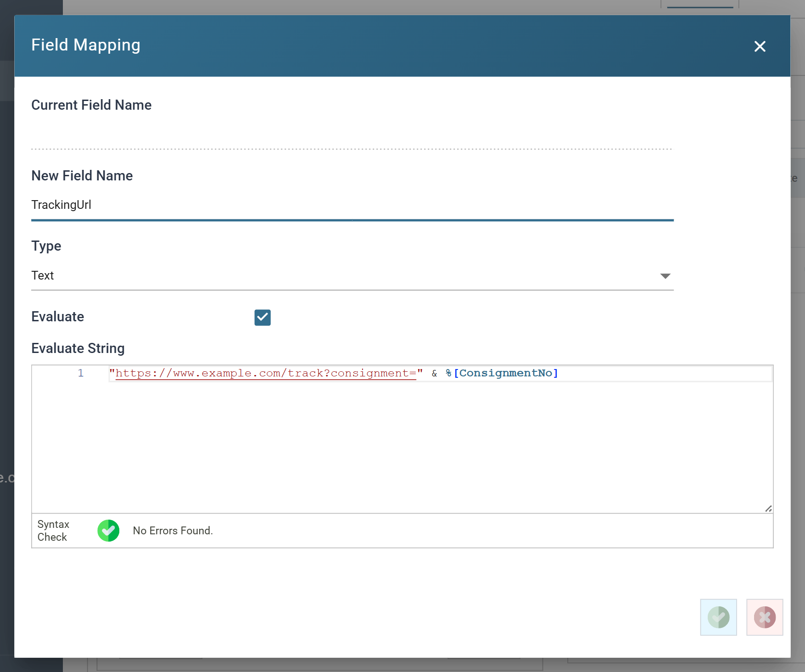
Task: Click the %[ConsignmentNo] token in the editor
Action: 502,373
